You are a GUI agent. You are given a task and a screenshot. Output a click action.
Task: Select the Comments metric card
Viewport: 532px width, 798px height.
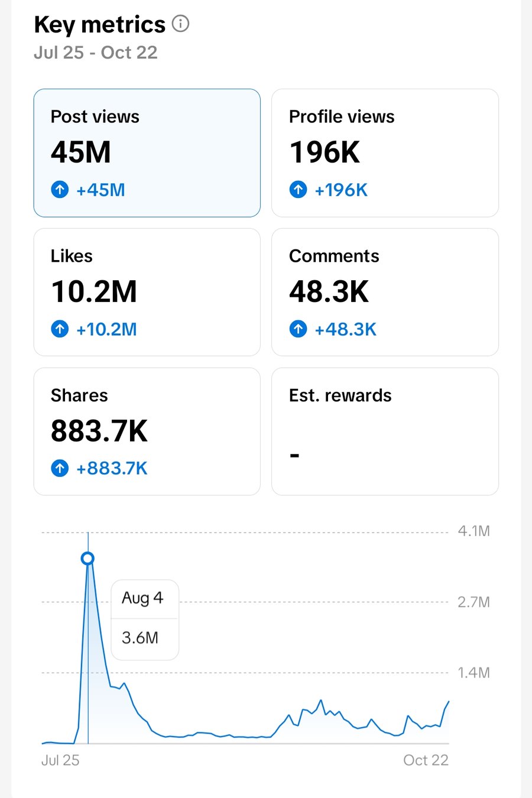[385, 292]
